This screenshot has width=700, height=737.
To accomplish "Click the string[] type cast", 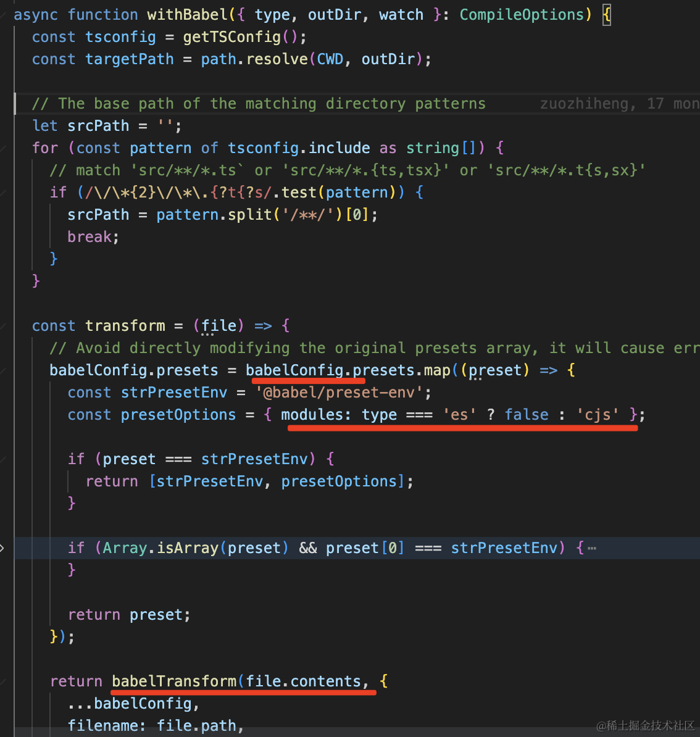I will click(x=441, y=148).
